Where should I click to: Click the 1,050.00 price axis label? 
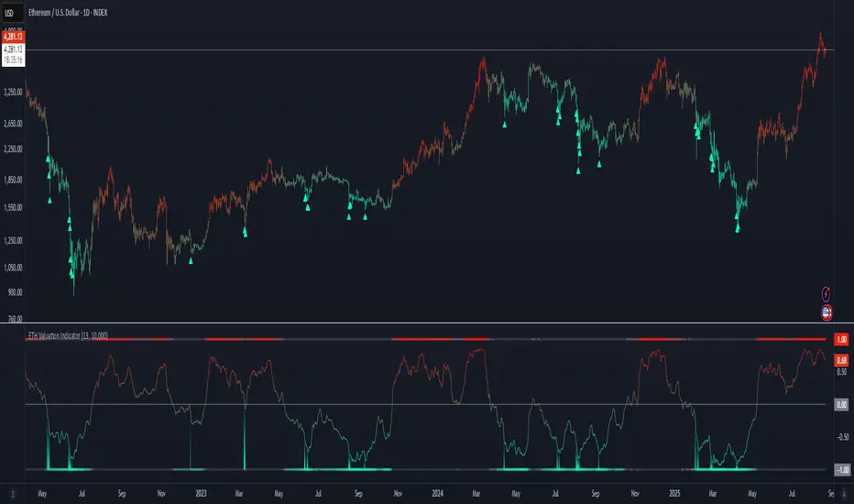(13, 268)
